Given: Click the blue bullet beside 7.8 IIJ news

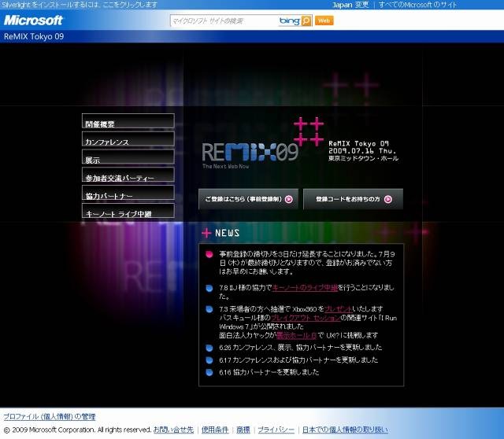Looking at the screenshot, I should tap(209, 288).
